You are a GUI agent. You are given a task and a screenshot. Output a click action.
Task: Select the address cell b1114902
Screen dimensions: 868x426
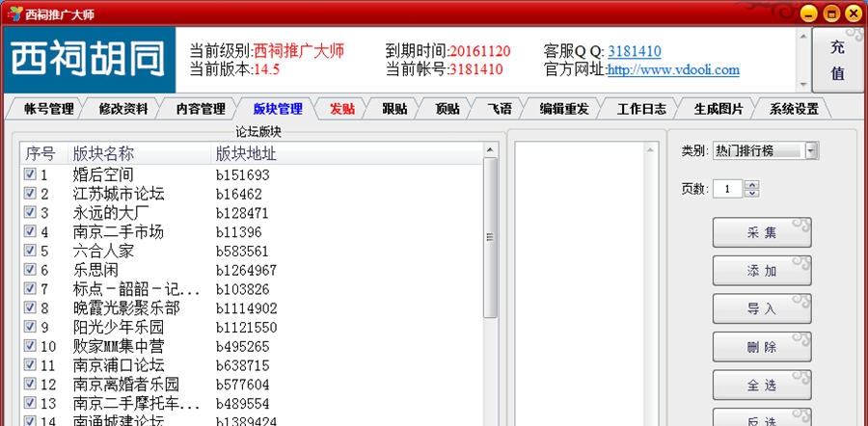pyautogui.click(x=246, y=308)
